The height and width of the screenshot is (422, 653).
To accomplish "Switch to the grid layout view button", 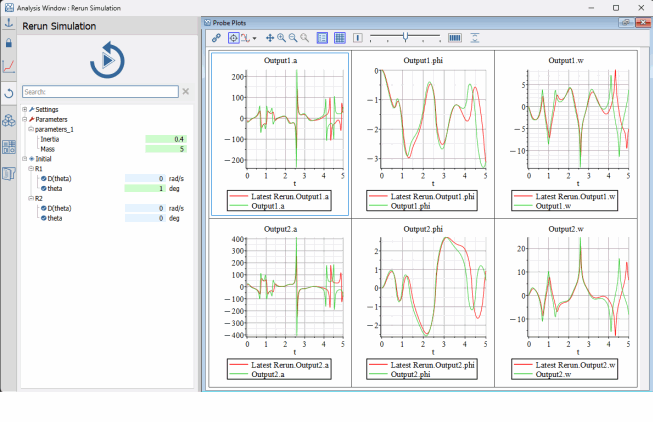I will point(340,38).
